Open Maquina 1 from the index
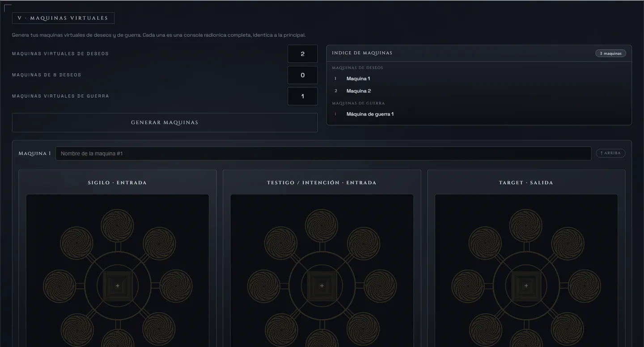Image resolution: width=644 pixels, height=347 pixels. (x=358, y=79)
